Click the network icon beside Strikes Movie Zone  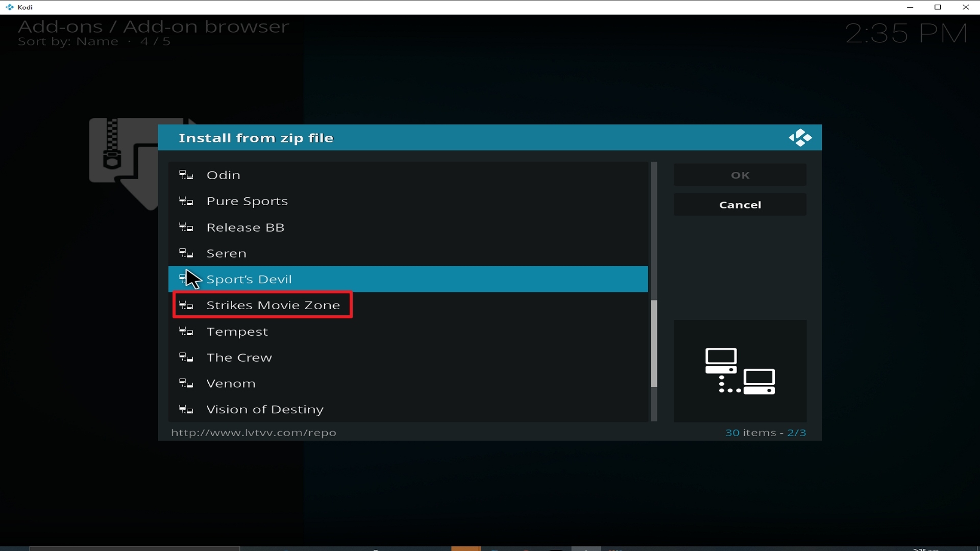[186, 305]
